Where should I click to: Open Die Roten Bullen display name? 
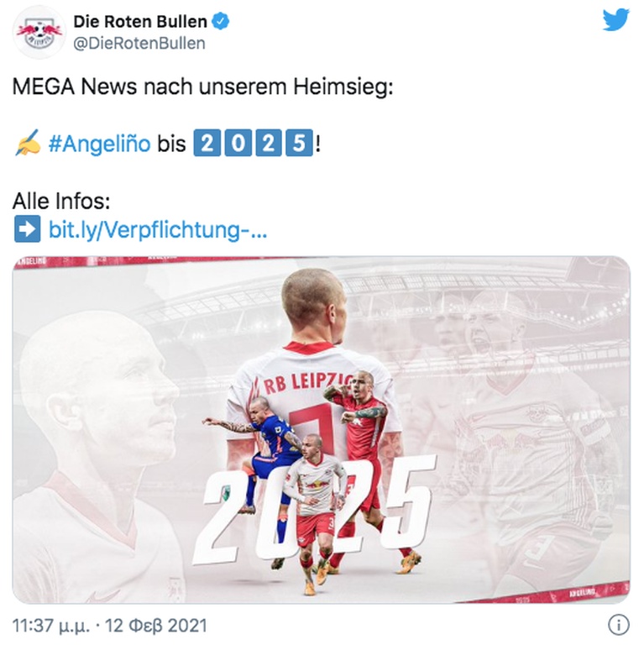[140, 22]
